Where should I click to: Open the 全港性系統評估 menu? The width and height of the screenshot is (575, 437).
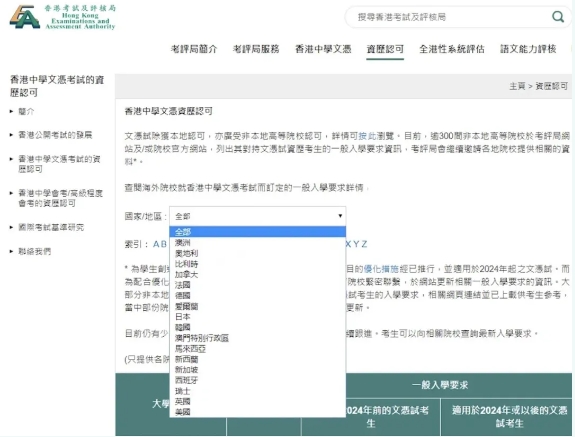tap(452, 49)
